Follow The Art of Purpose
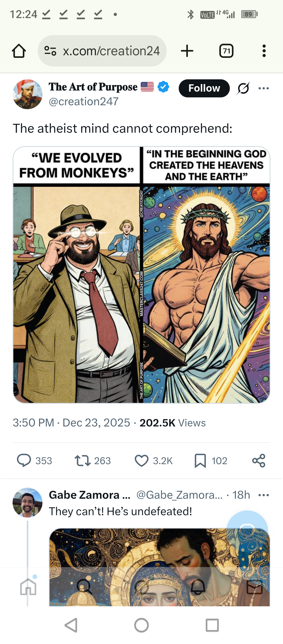This screenshot has width=283, height=644. (x=204, y=88)
